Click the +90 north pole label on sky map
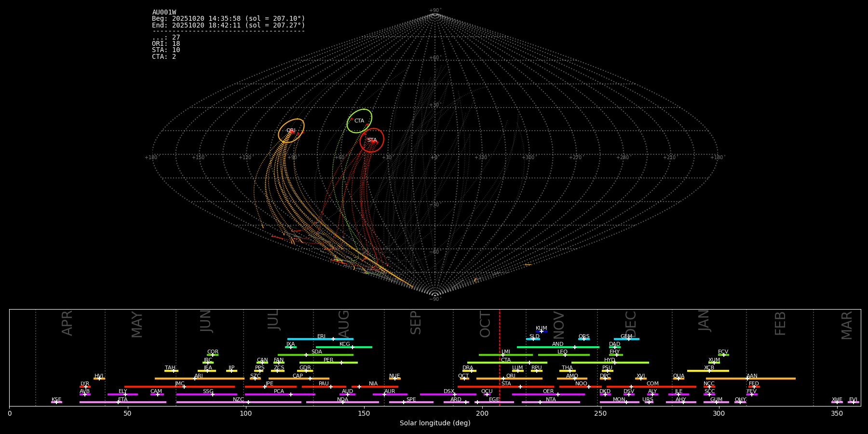868x434 pixels. point(434,10)
